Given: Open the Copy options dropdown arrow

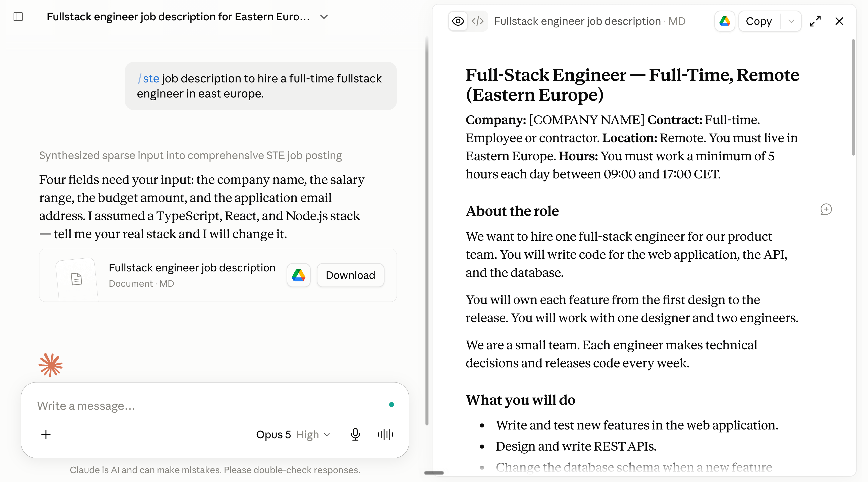Looking at the screenshot, I should pos(791,21).
